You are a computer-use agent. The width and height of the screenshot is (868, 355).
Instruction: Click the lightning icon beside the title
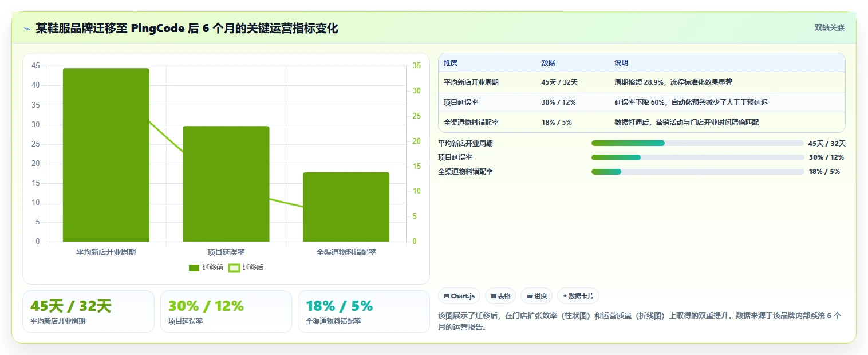pyautogui.click(x=27, y=28)
